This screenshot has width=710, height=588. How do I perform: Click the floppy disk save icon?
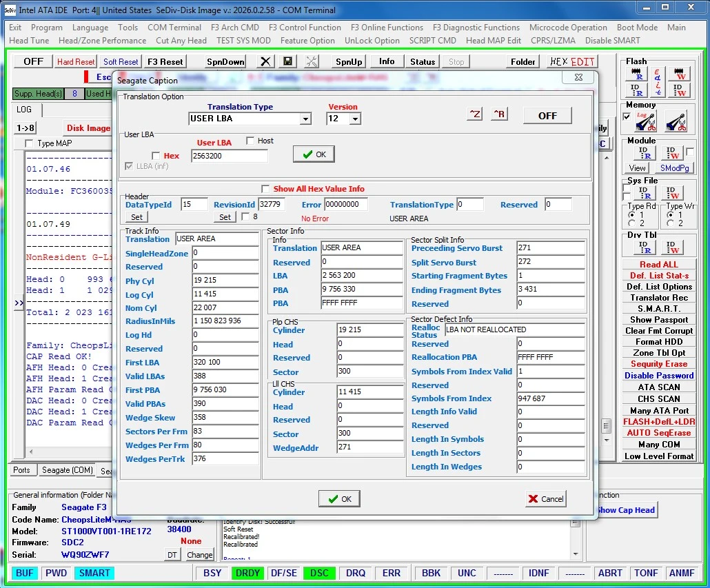pos(287,61)
